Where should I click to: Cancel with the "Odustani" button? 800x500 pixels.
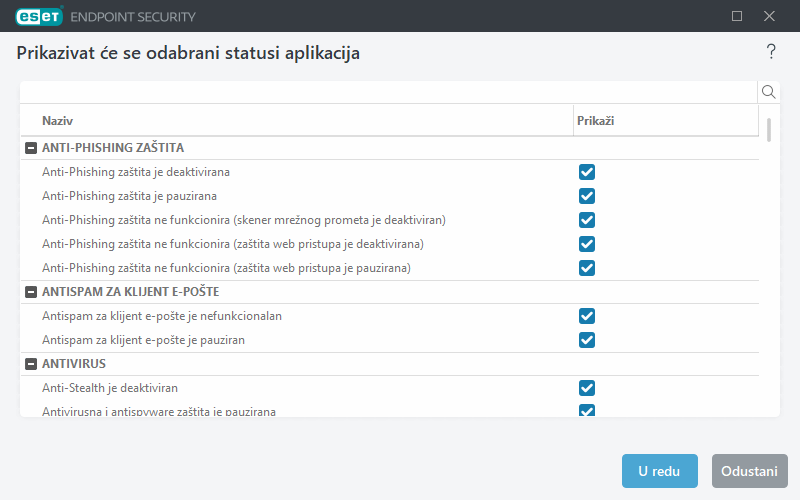(x=749, y=471)
